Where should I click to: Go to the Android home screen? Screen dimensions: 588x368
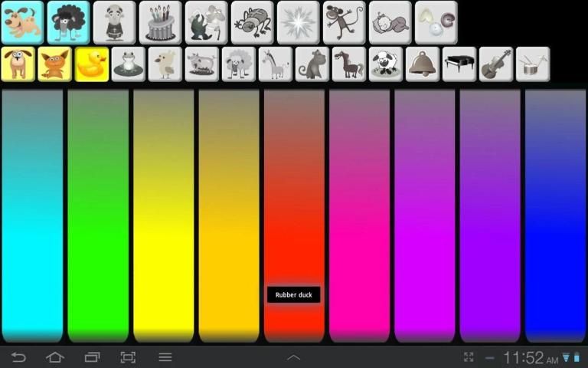point(54,357)
